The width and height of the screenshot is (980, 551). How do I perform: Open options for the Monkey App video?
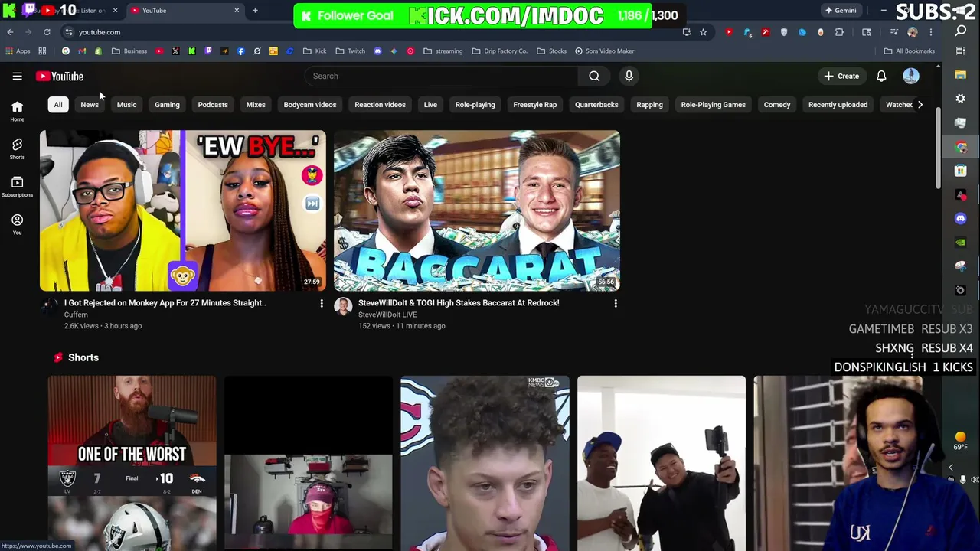pyautogui.click(x=322, y=304)
